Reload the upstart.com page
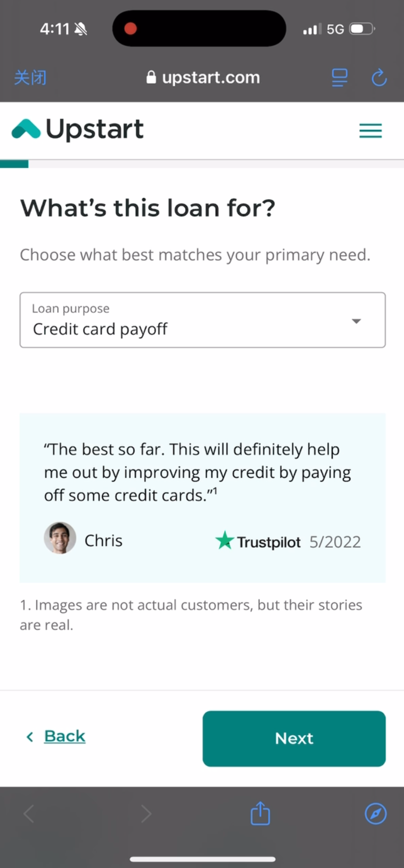 click(379, 77)
